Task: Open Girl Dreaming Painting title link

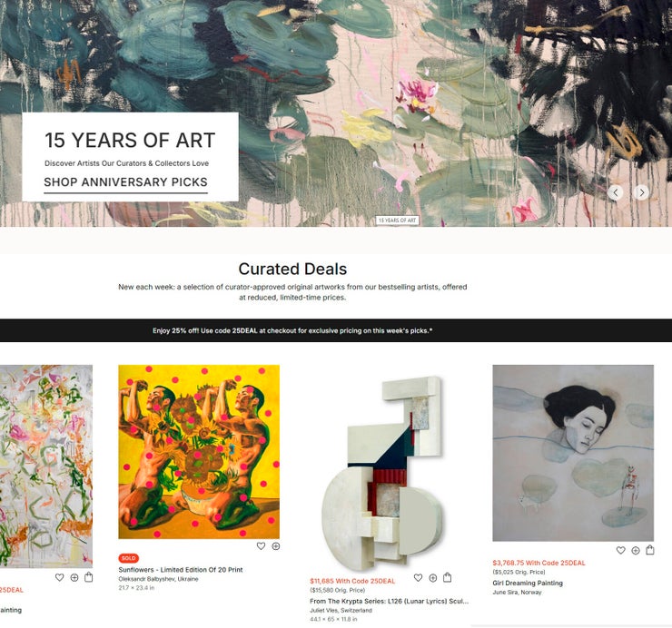Action: 528,583
